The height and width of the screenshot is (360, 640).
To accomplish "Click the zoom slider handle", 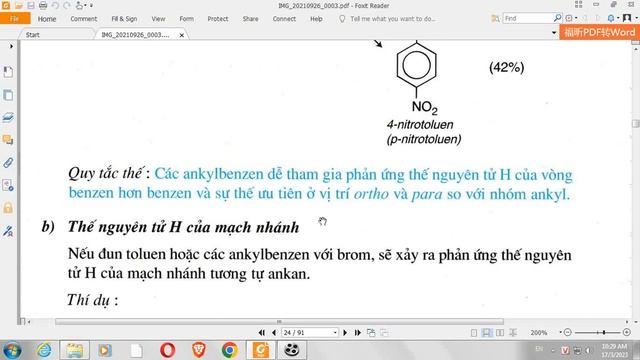I will coord(604,333).
